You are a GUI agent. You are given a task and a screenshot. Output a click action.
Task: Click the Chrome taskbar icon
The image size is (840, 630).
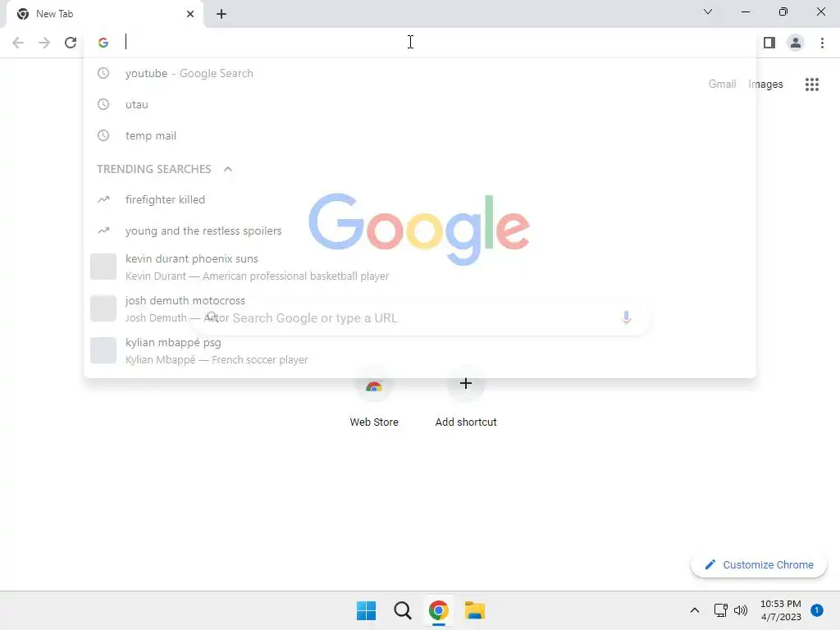tap(439, 610)
